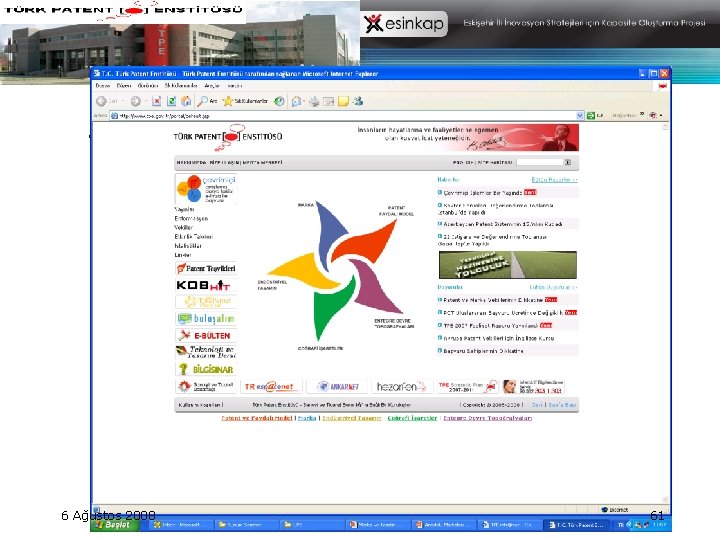Open Başvuru Sahiplerinin Dikkatine announcement

(x=483, y=351)
